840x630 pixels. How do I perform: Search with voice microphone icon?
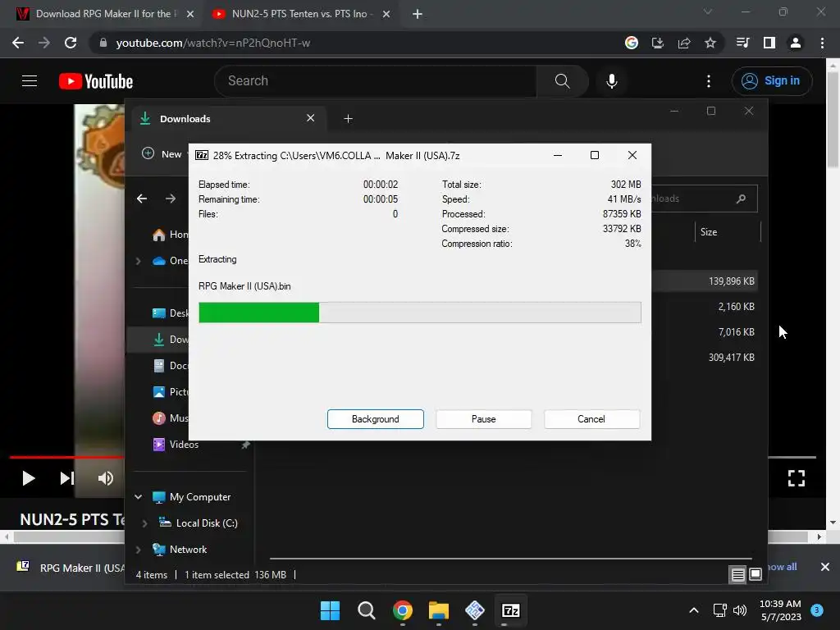coord(611,81)
